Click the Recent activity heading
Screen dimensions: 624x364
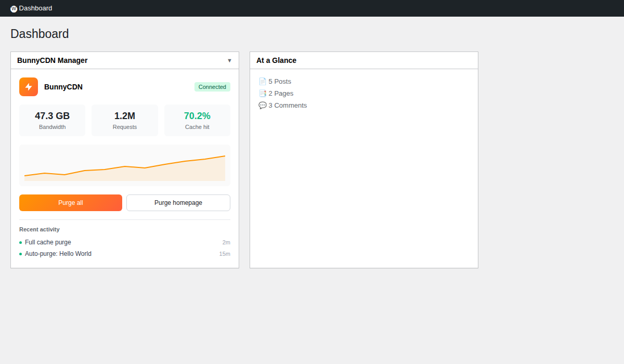pos(40,229)
